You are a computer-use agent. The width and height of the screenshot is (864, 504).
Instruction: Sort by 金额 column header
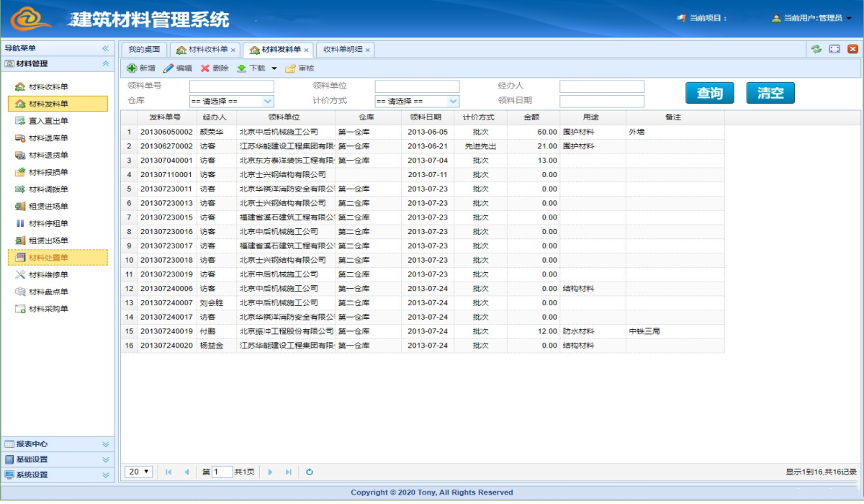pyautogui.click(x=534, y=117)
